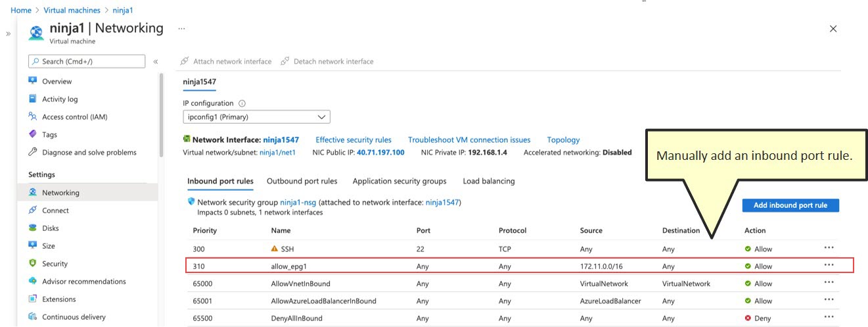This screenshot has height=327, width=868.
Task: Select Networking in the settings menu
Action: coord(87,193)
